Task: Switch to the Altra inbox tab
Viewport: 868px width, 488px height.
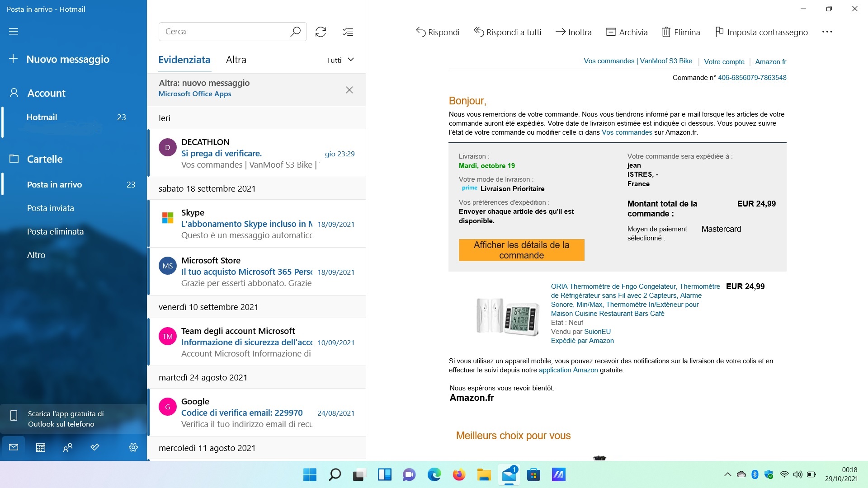Action: tap(236, 60)
